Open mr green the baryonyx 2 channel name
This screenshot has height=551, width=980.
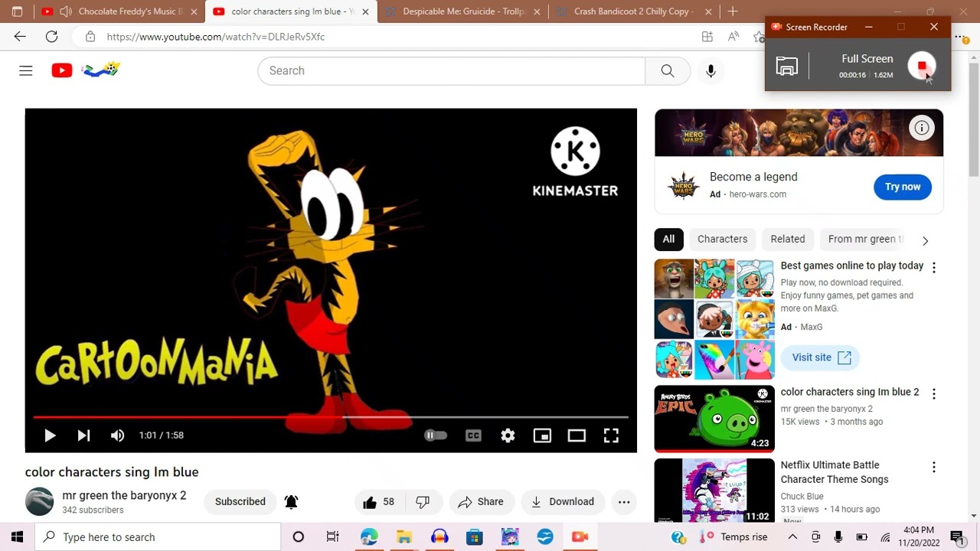[124, 495]
